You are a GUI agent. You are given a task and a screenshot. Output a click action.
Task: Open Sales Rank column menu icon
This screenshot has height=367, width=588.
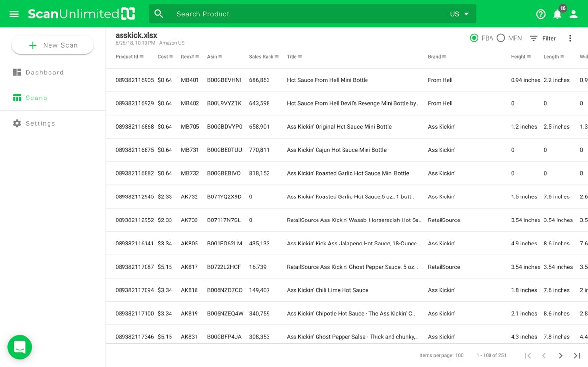point(277,57)
